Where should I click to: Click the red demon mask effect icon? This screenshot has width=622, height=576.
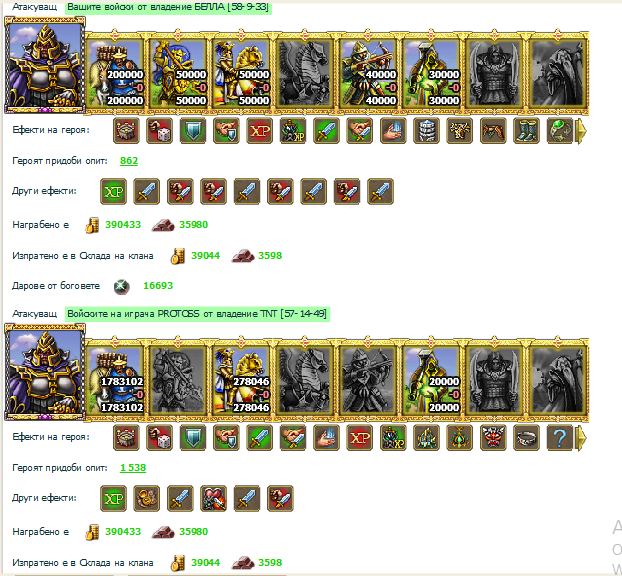[x=493, y=438]
